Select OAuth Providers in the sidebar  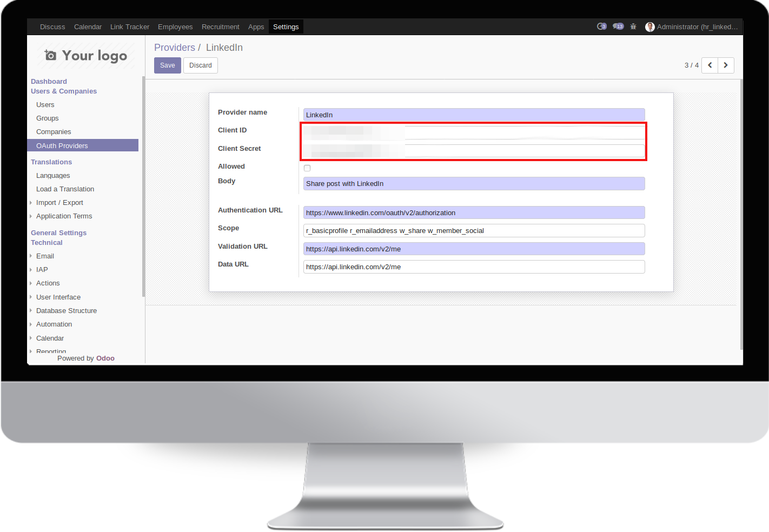pos(83,145)
